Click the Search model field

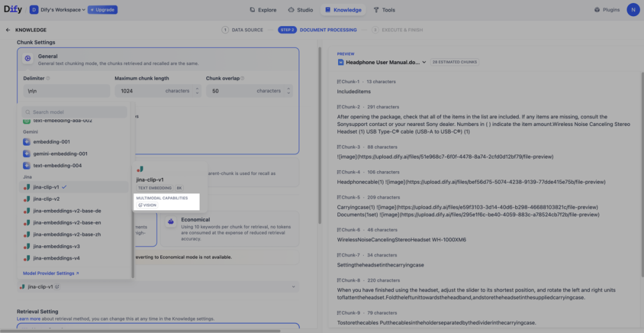coord(75,112)
